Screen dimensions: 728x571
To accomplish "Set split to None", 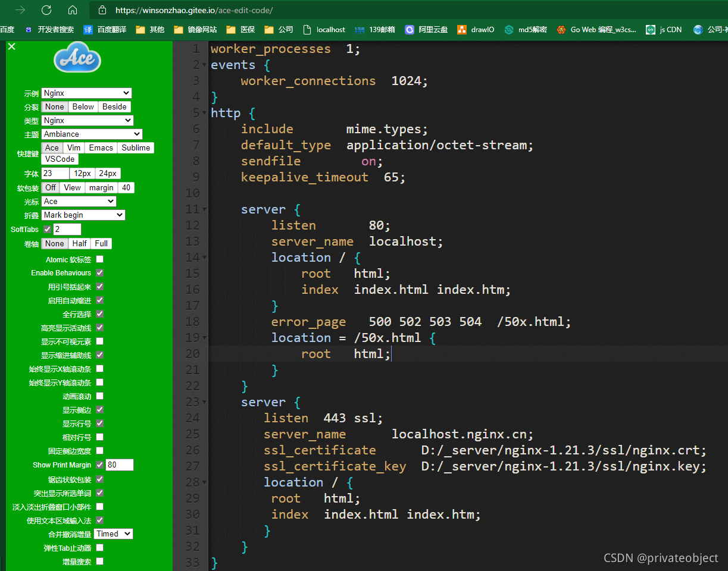I will 55,106.
